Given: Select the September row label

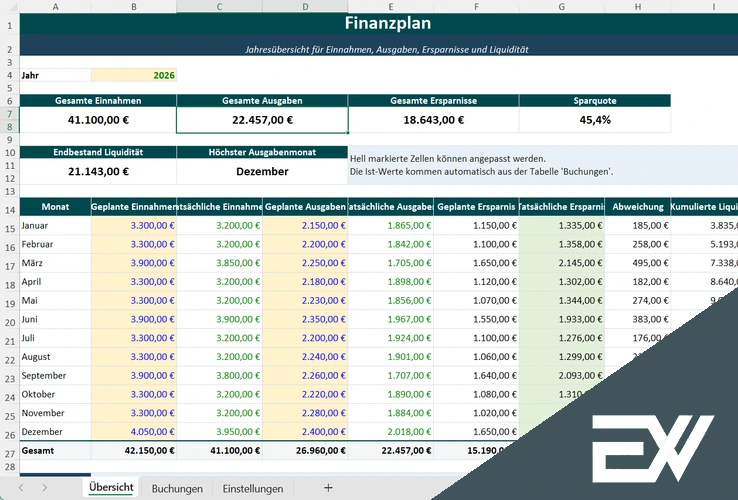Looking at the screenshot, I should [56, 375].
